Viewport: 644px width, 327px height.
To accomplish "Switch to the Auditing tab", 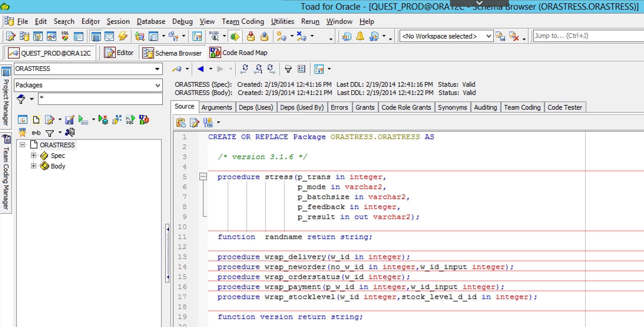I will click(x=485, y=107).
